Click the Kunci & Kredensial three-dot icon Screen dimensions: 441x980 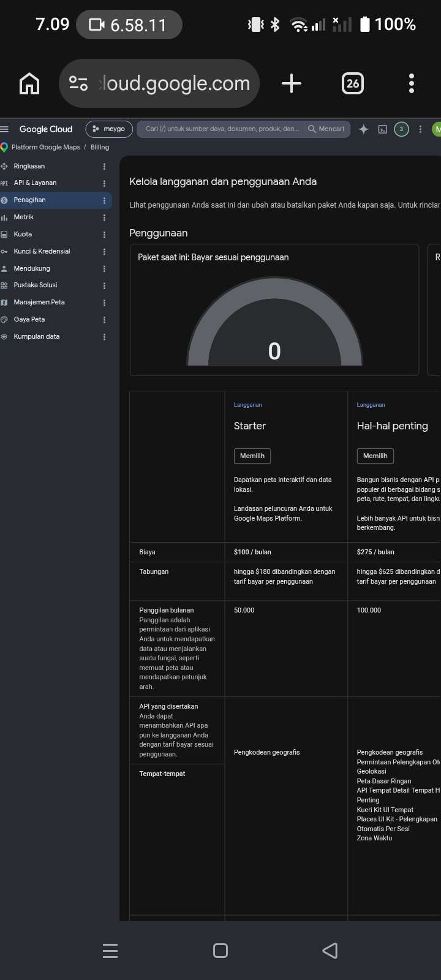click(x=104, y=252)
